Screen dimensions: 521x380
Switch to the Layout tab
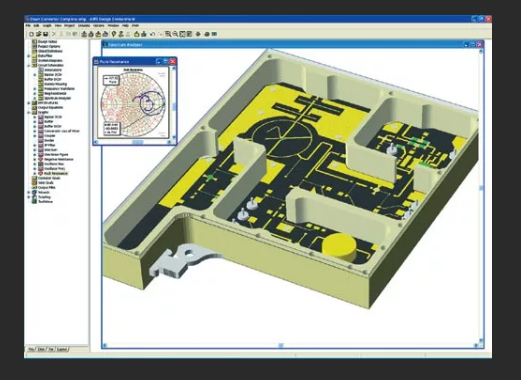click(62, 349)
